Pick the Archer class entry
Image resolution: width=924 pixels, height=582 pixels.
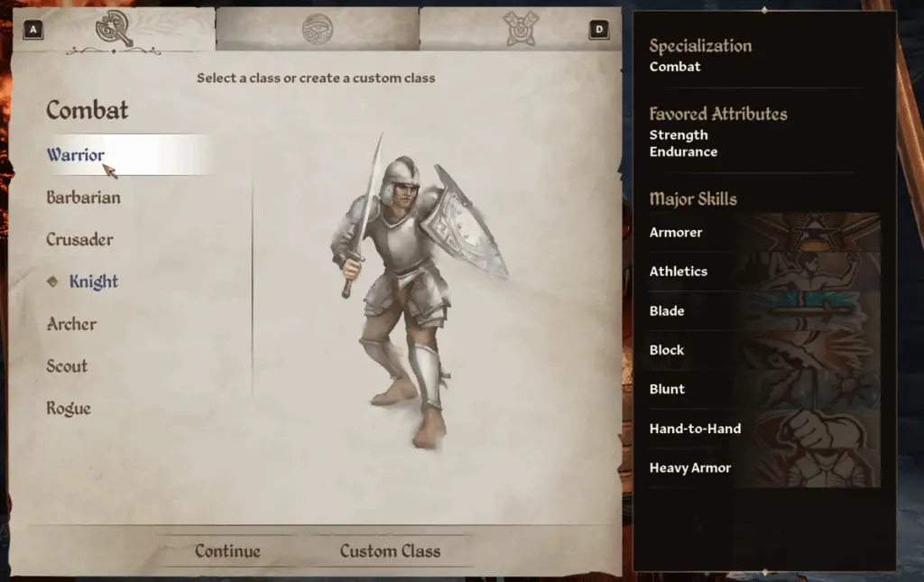click(71, 324)
